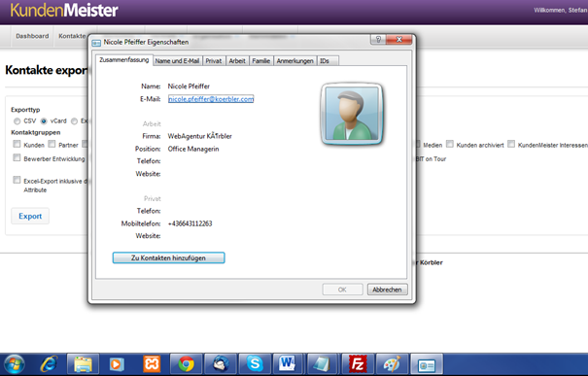
Task: Open XAMPP control panel taskbar icon
Action: coord(152,364)
